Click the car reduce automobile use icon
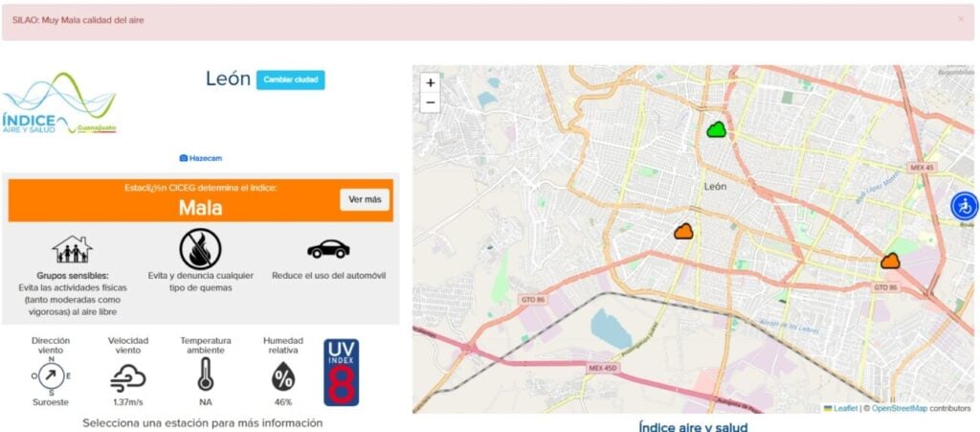This screenshot has height=432, width=980. click(328, 249)
